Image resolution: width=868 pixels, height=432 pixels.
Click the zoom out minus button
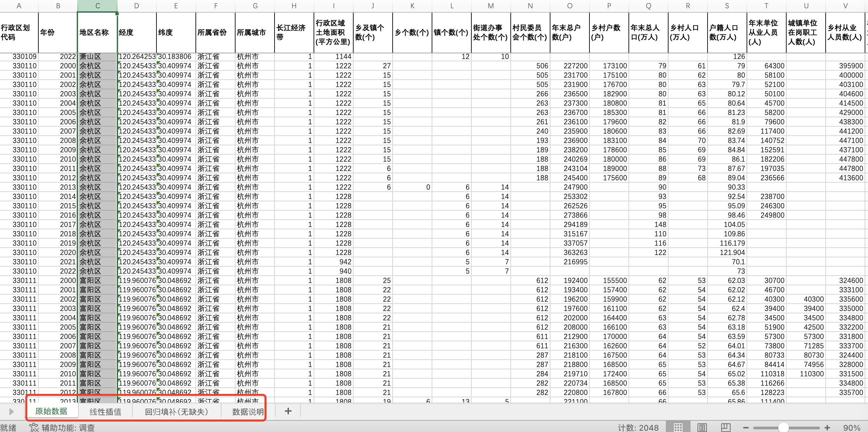click(x=746, y=428)
